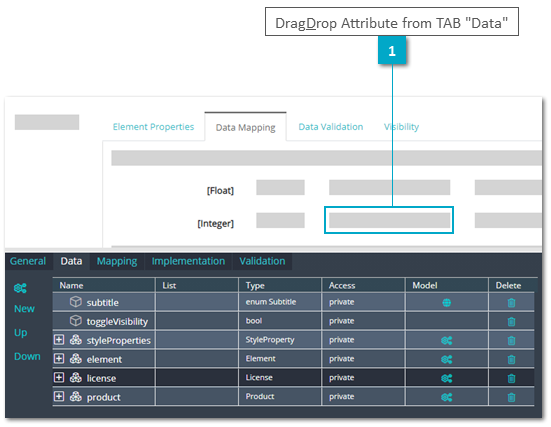551x427 pixels.
Task: Expand the product tree node
Action: tap(59, 397)
